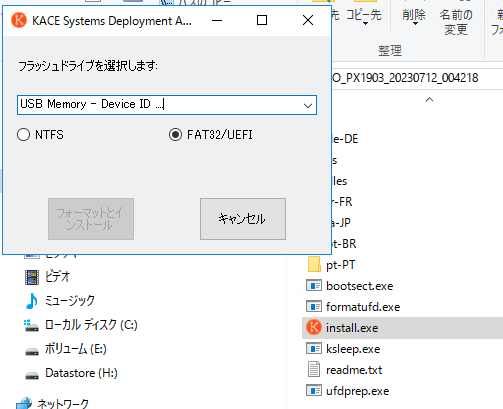The image size is (503, 409).
Task: Click the ja-JP folder entry in Explorer
Action: (341, 223)
